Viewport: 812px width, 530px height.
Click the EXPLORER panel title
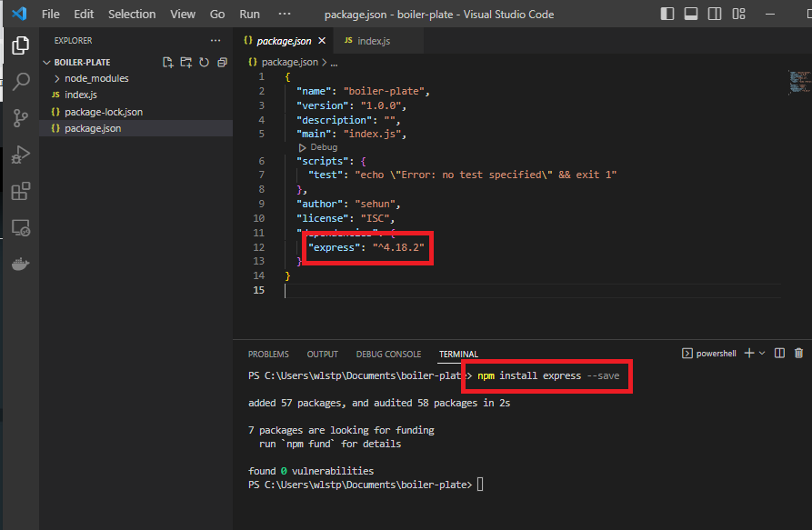tap(73, 40)
